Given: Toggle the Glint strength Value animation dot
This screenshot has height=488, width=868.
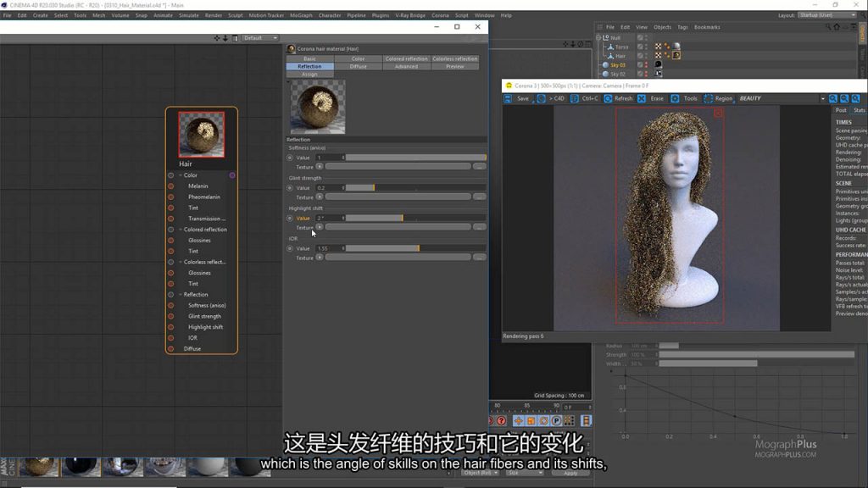Looking at the screenshot, I should [290, 188].
